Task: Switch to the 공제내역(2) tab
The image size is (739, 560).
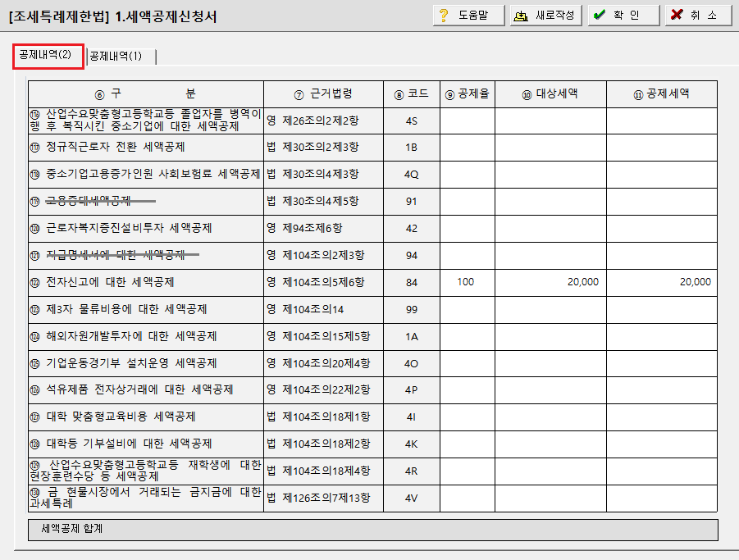Action: (48, 56)
